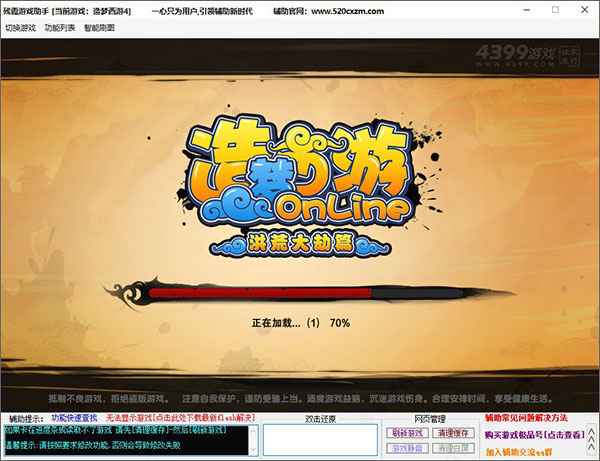Click the 游戏静音 button
This screenshot has height=461, width=600.
pos(407,448)
